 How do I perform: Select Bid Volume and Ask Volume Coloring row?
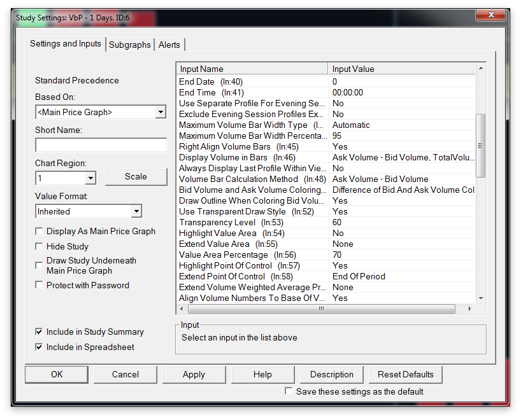pyautogui.click(x=326, y=190)
